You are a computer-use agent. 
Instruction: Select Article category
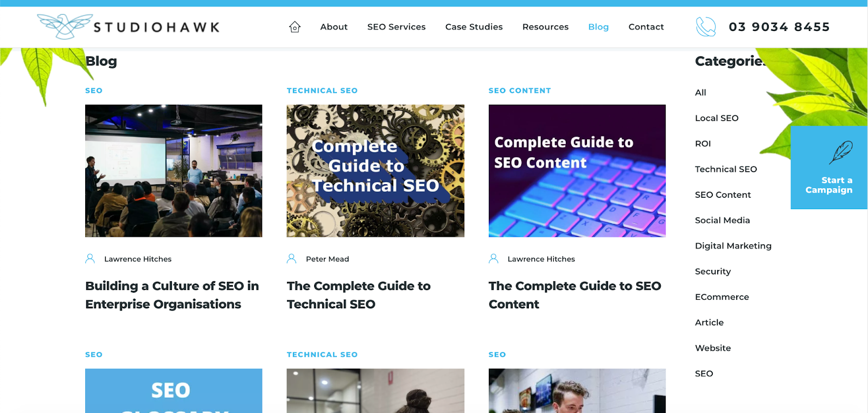[x=709, y=322]
